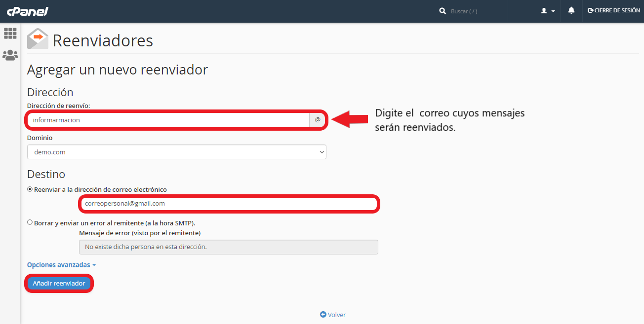Click the Volver back arrow icon

coord(323,315)
